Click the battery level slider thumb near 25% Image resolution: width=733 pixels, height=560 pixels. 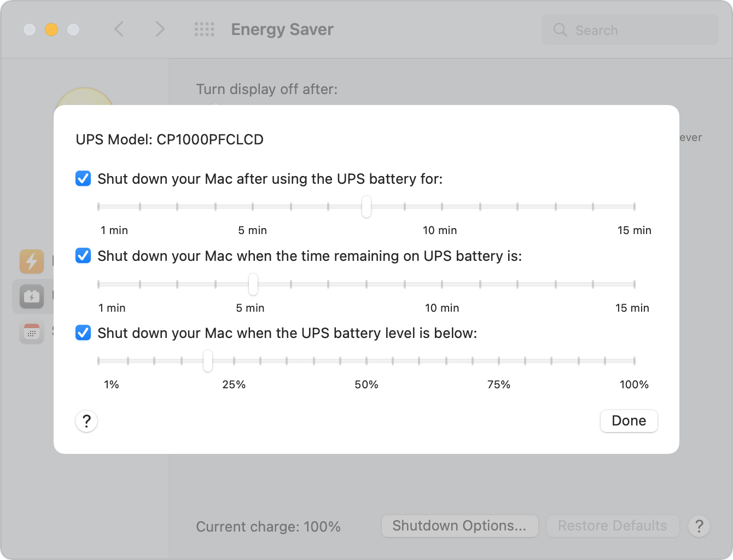point(208,361)
